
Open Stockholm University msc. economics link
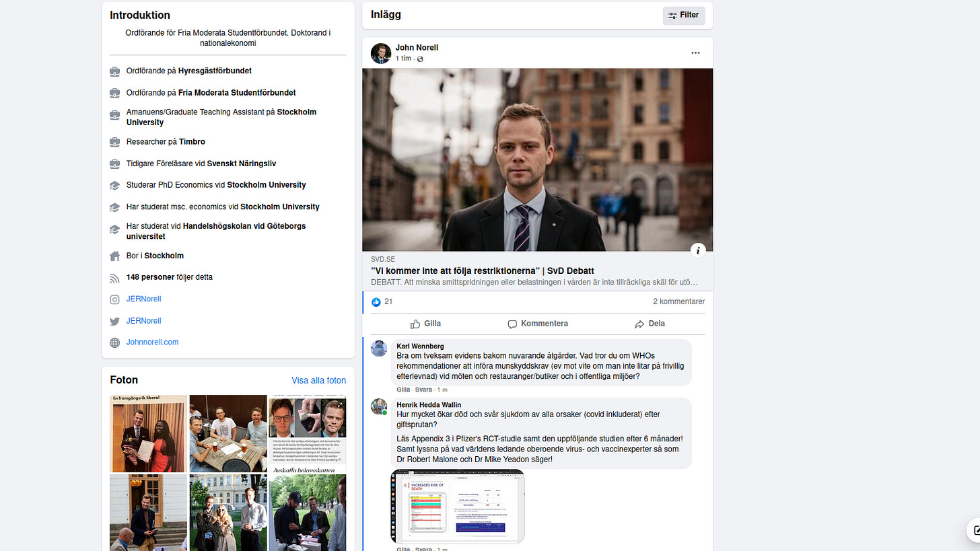(x=280, y=207)
